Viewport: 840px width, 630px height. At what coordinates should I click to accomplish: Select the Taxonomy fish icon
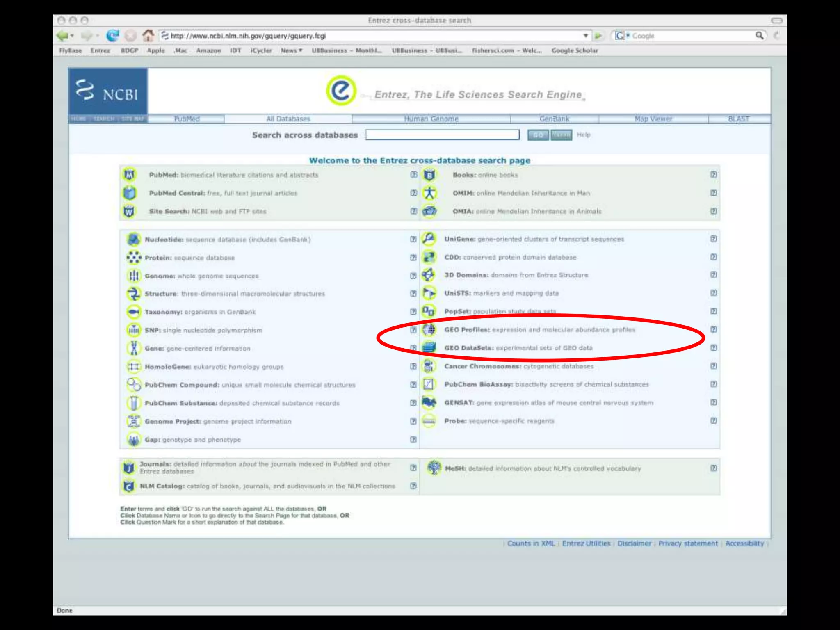(133, 312)
